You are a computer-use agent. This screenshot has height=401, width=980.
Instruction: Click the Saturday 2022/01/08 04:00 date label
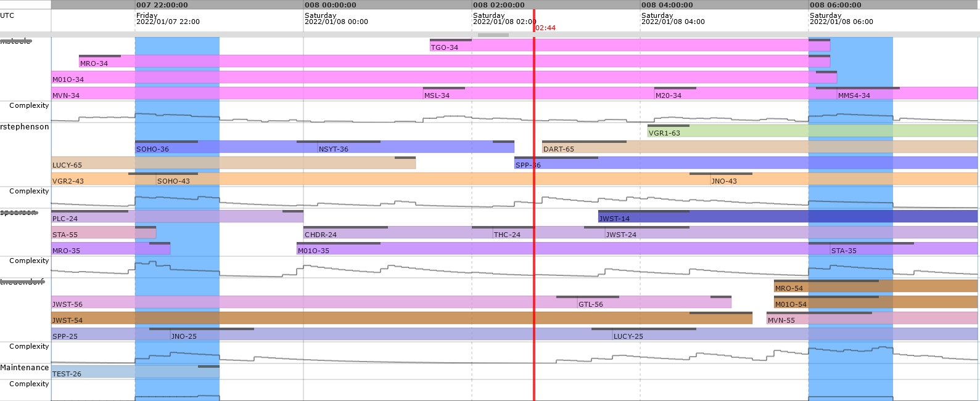tap(673, 18)
